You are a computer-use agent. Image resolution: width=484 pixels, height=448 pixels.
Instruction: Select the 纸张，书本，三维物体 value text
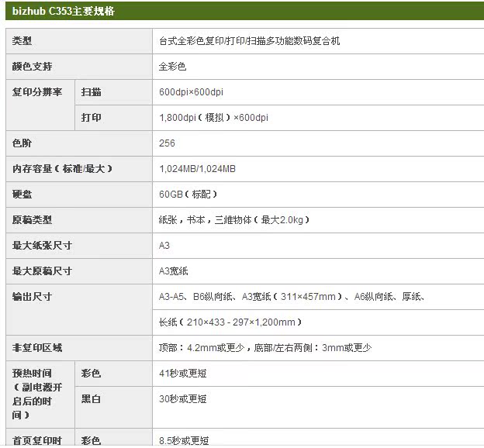(234, 220)
